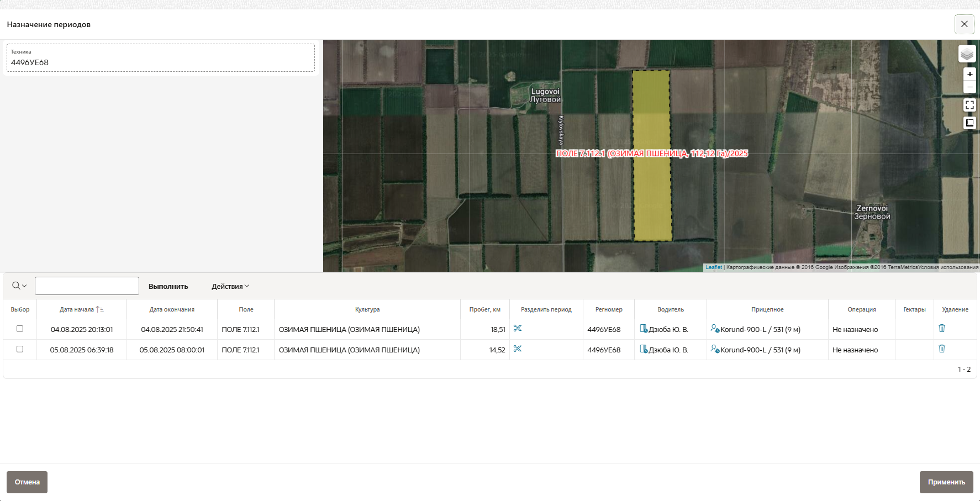
Task: Open the Техника vehicle selection field
Action: [161, 58]
